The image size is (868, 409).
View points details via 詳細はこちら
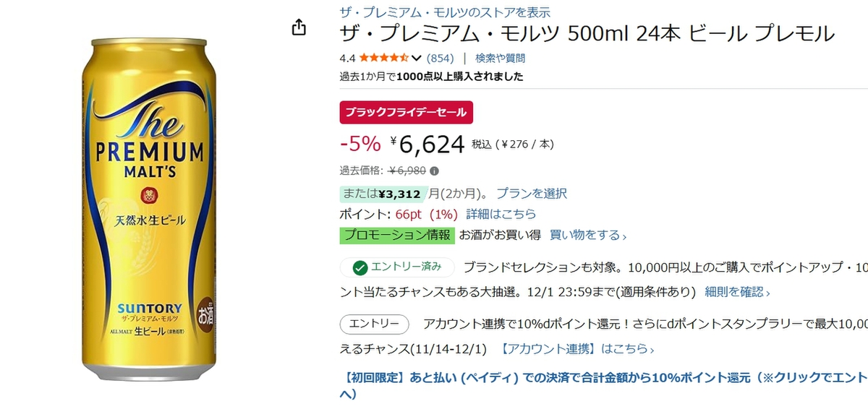click(x=501, y=214)
